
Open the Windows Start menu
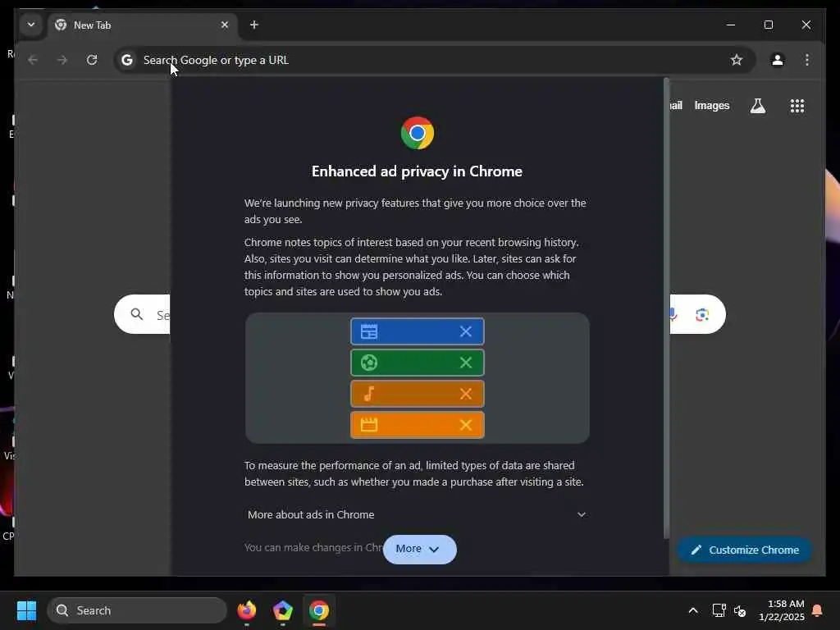[x=26, y=610]
